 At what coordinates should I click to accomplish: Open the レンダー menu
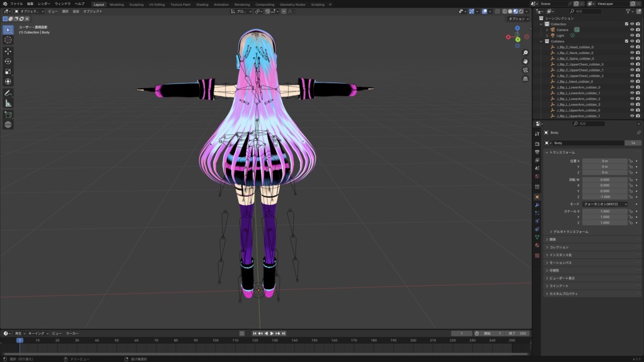click(x=44, y=4)
